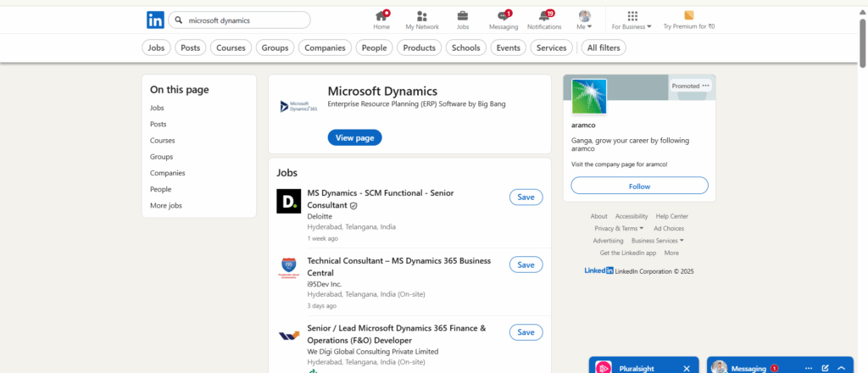
Task: Expand Business Services footer menu
Action: 658,241
